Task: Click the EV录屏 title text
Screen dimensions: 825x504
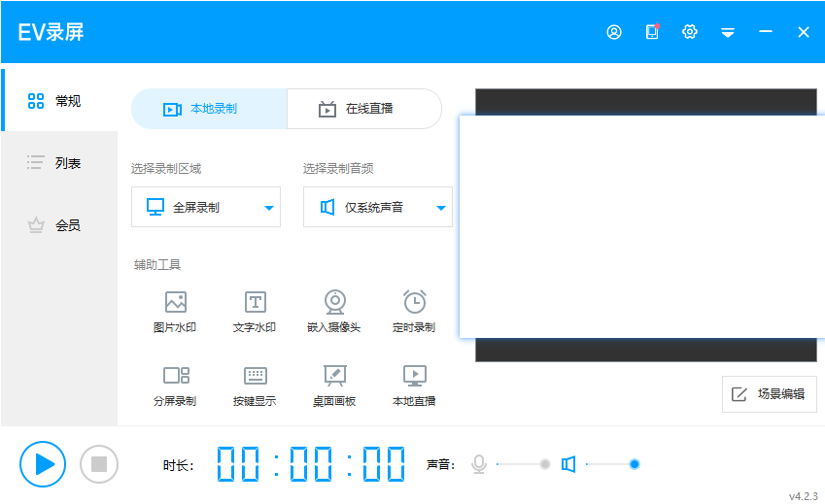Action: point(52,33)
